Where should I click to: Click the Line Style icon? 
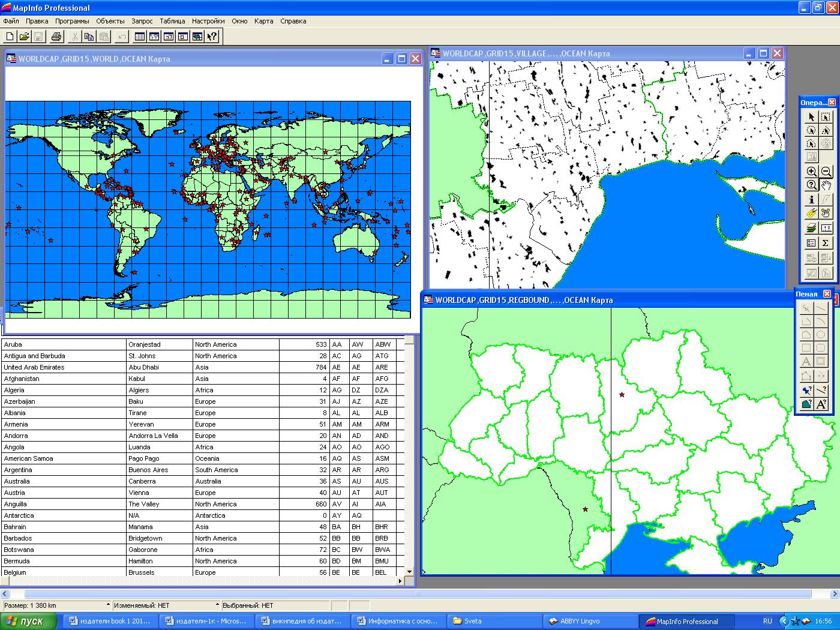click(x=821, y=390)
